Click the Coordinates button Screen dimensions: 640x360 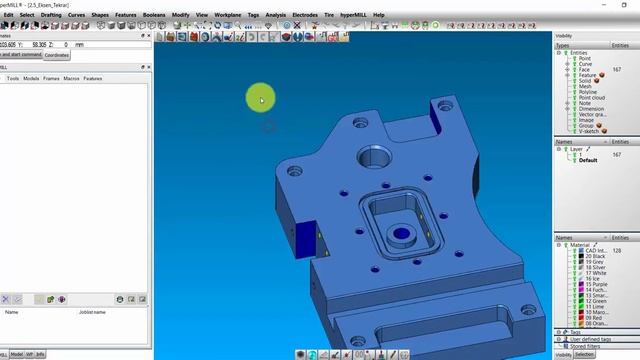pyautogui.click(x=57, y=55)
